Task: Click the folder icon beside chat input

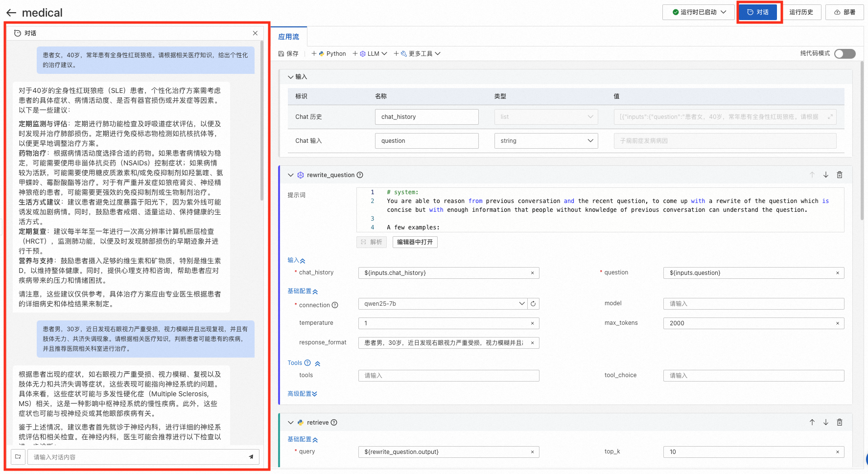Action: coord(18,457)
